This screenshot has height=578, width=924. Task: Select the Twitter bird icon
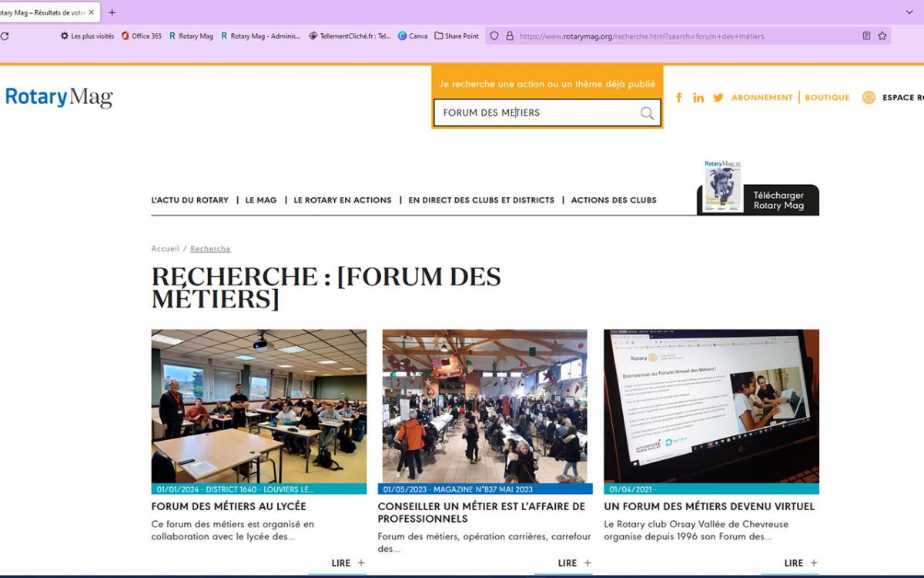[x=718, y=98]
